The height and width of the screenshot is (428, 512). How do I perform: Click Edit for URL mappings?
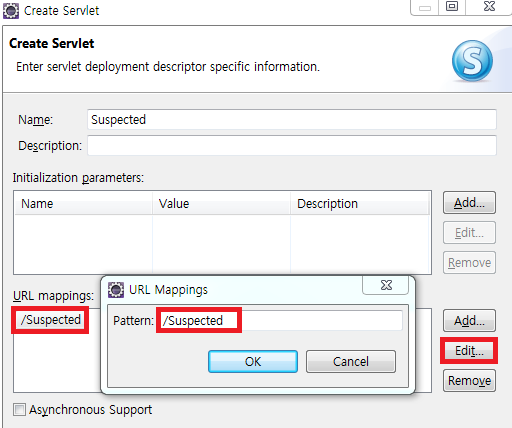pyautogui.click(x=469, y=351)
